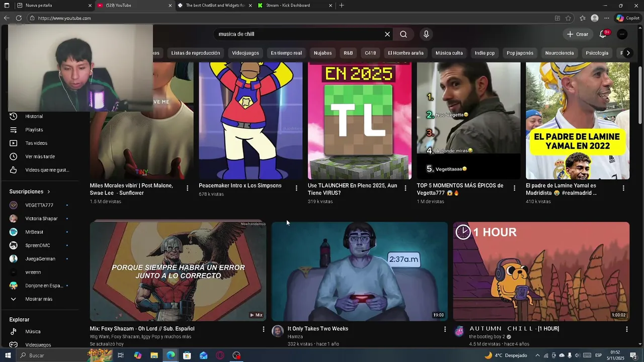Image resolution: width=644 pixels, height=362 pixels.
Task: Open options menu for Miles Morales vibin' video
Action: (x=188, y=188)
